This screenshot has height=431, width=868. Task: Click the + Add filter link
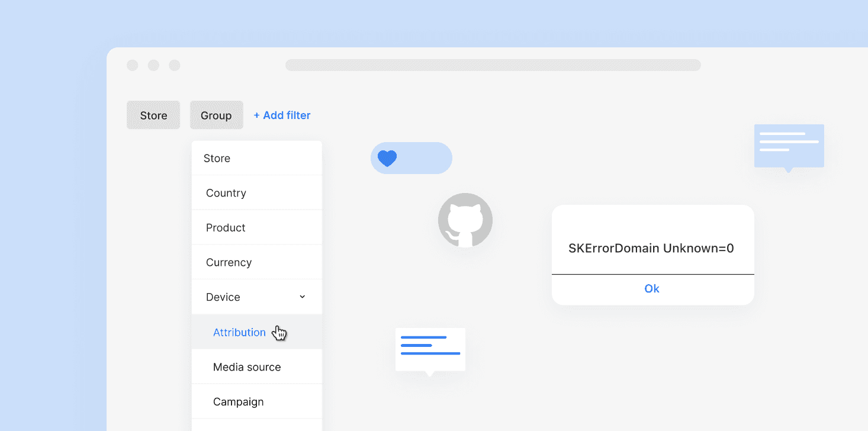[x=282, y=115]
